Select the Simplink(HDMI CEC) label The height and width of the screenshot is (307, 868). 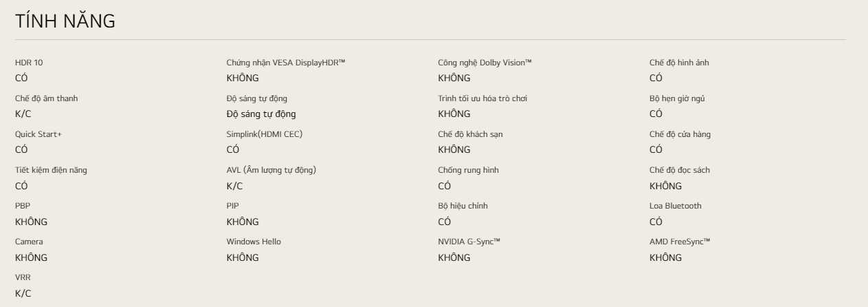(x=265, y=134)
